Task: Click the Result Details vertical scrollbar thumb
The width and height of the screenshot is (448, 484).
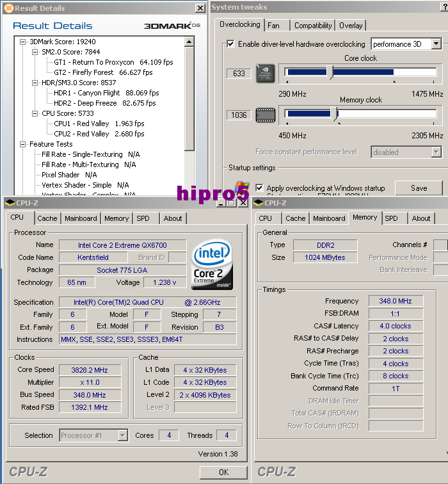Action: pyautogui.click(x=189, y=99)
